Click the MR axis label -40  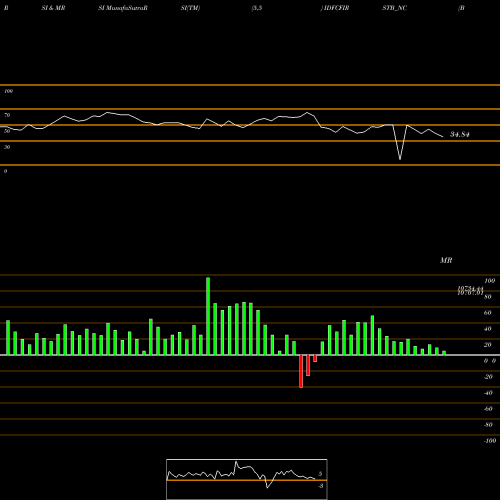[x=488, y=393]
